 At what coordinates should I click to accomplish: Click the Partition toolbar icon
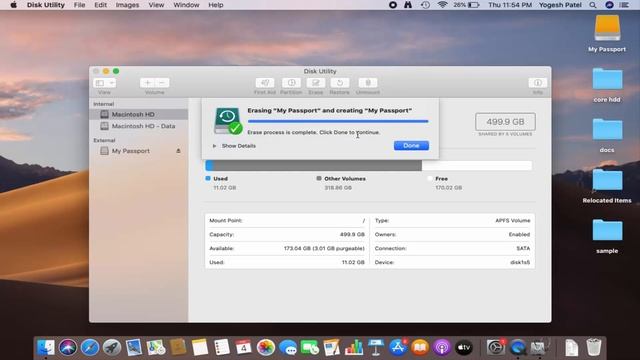(x=291, y=83)
